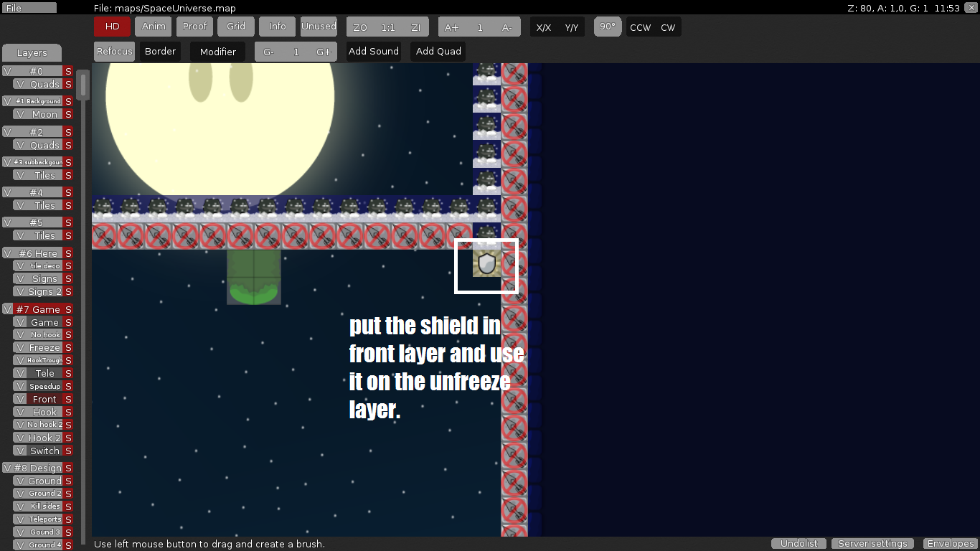Screen dimensions: 980x551
Task: Select the Layers tab
Action: click(x=32, y=53)
